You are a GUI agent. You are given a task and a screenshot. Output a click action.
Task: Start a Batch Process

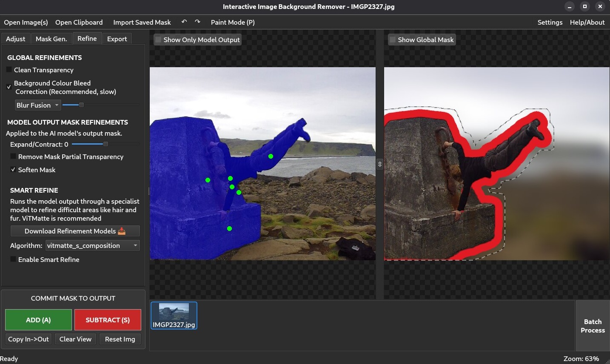click(x=593, y=326)
